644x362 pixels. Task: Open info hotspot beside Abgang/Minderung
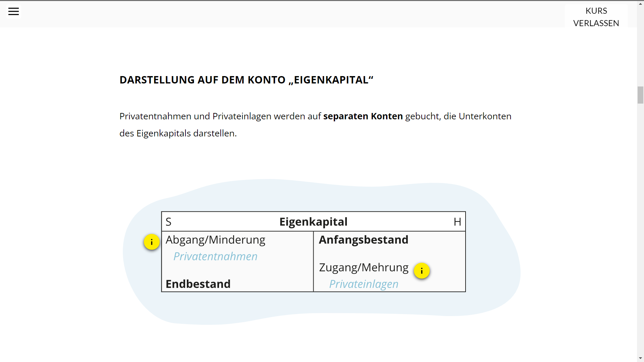click(152, 242)
